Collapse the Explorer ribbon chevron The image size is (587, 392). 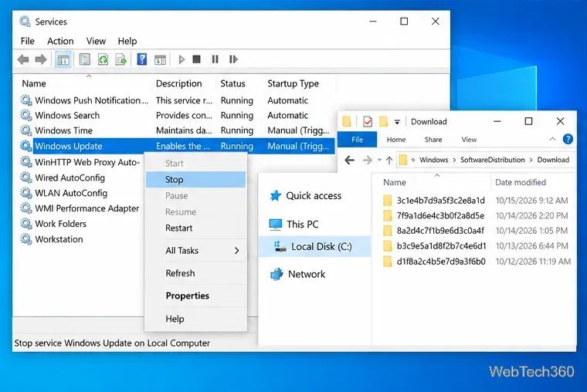552,139
